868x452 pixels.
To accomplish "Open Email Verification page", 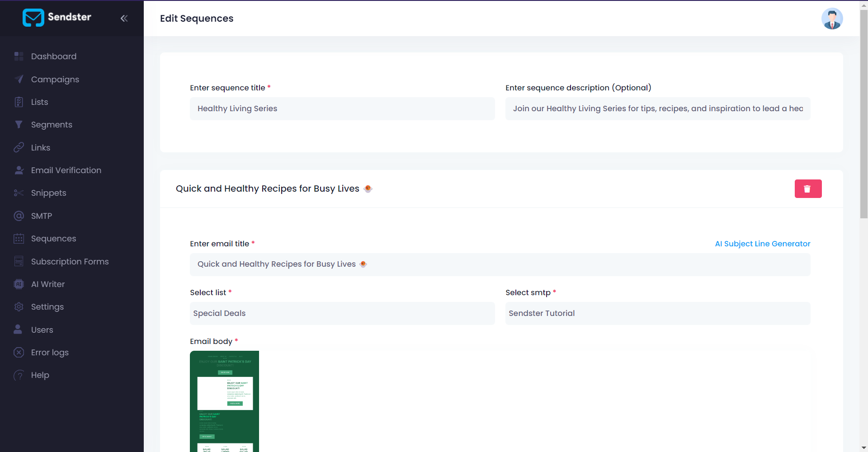I will click(66, 170).
